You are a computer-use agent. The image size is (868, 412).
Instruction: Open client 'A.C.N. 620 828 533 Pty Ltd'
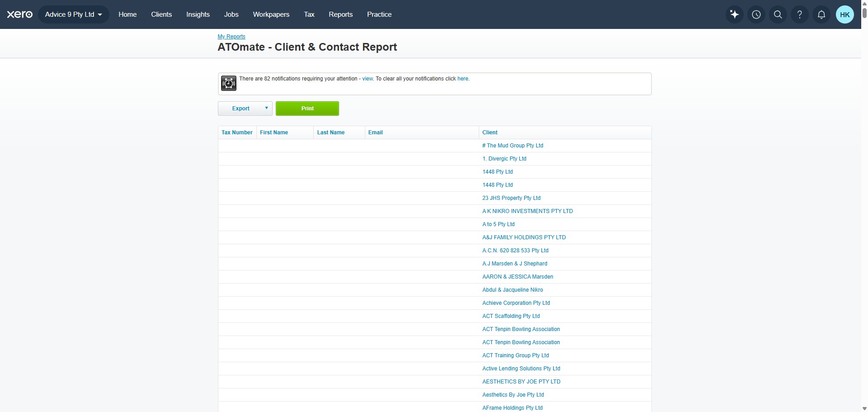click(515, 251)
